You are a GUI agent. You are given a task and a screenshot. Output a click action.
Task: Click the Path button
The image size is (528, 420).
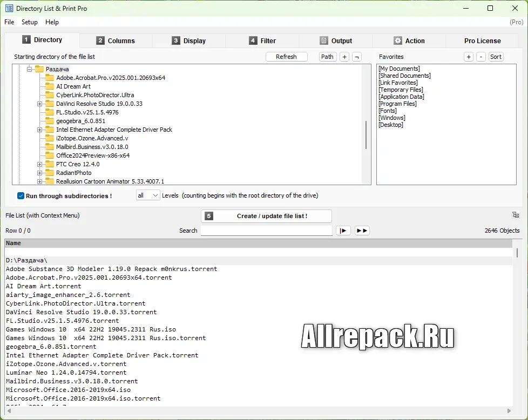(327, 57)
